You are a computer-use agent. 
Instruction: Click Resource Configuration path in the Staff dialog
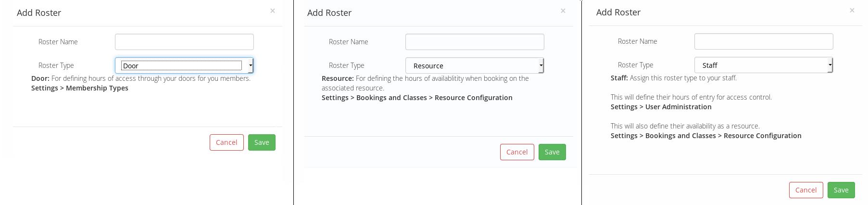tap(762, 136)
